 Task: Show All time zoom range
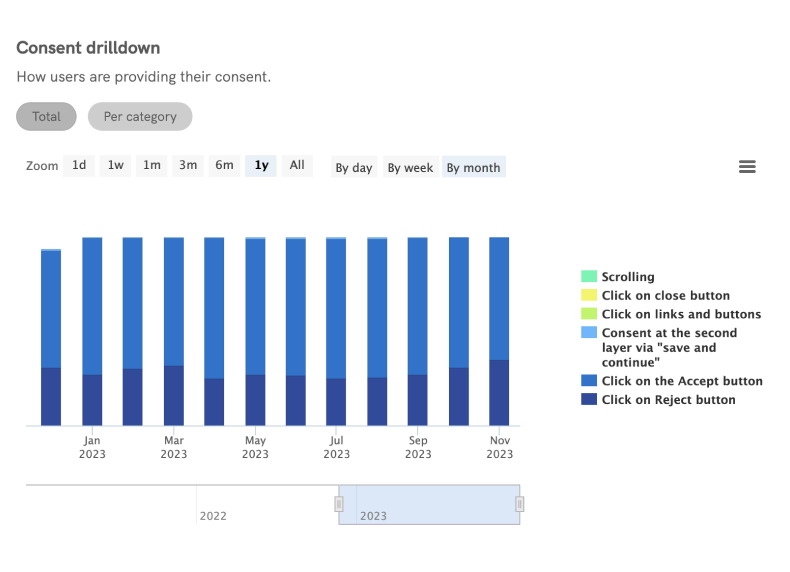pos(297,166)
